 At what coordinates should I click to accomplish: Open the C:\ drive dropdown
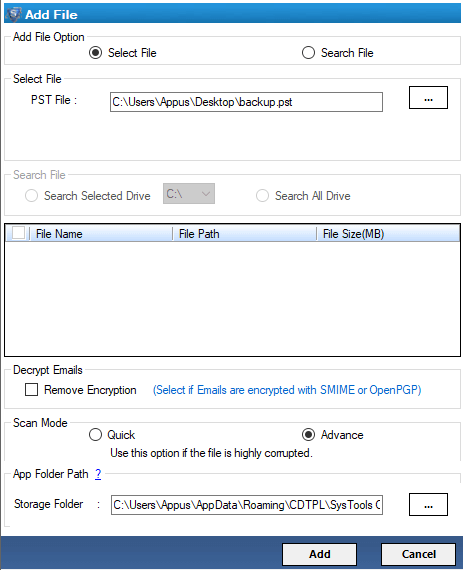(x=189, y=193)
